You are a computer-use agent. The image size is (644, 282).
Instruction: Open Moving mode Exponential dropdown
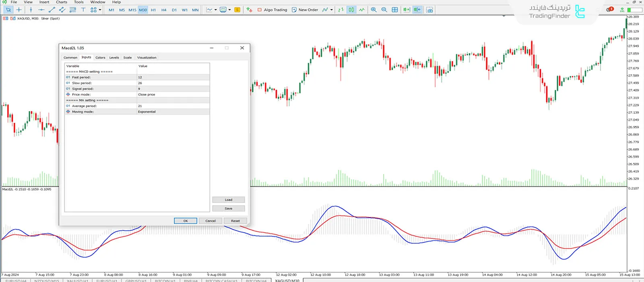173,112
